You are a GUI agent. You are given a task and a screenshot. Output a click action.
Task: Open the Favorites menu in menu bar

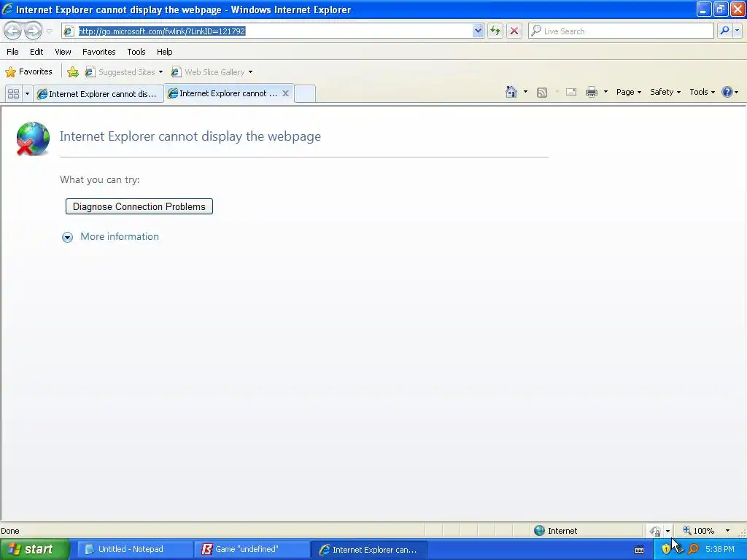tap(99, 52)
